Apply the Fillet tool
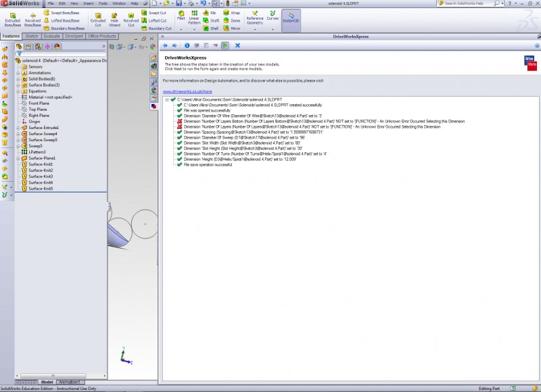541x392 pixels. pos(181,16)
